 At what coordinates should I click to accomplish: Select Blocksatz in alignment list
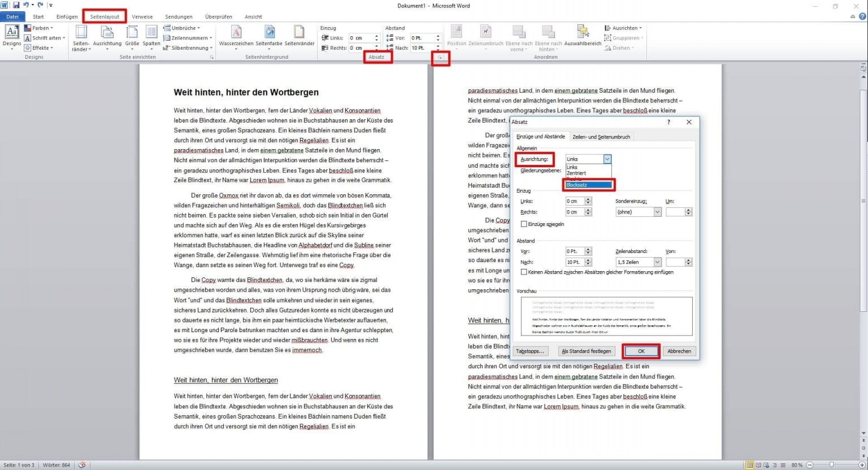click(588, 185)
